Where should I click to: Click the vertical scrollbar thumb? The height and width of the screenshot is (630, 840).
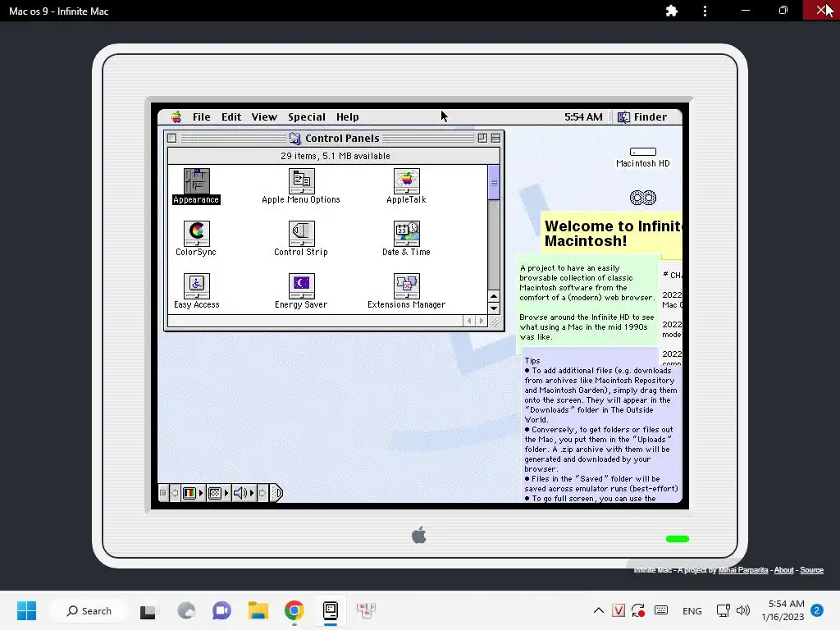(494, 182)
